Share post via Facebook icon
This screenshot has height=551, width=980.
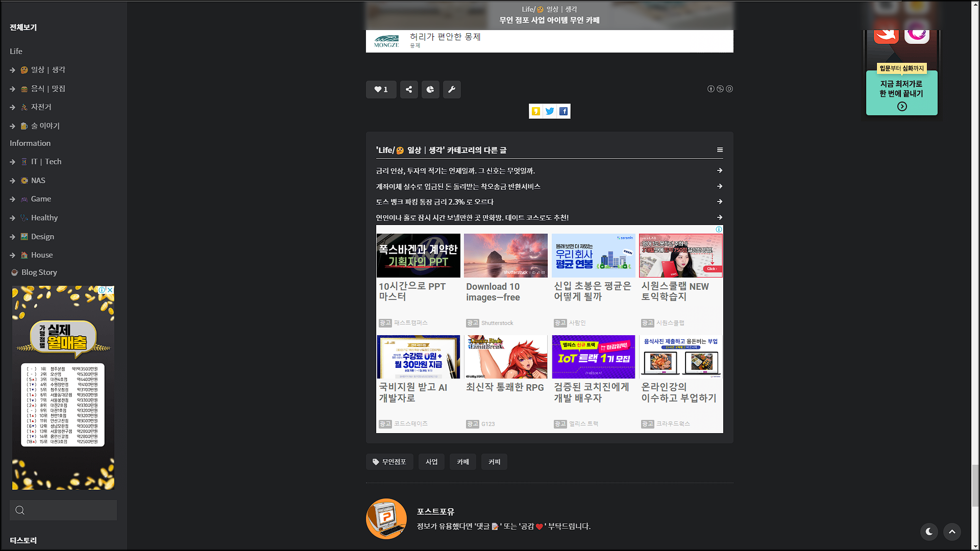point(563,111)
